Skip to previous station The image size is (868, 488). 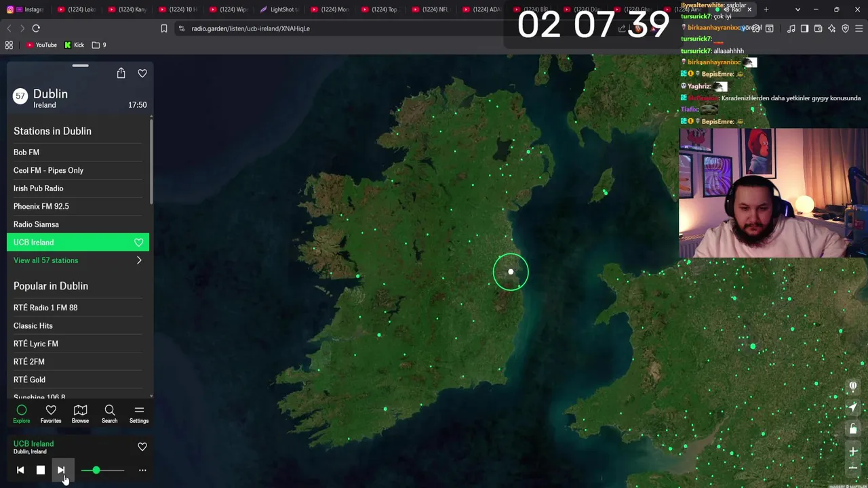click(x=20, y=470)
